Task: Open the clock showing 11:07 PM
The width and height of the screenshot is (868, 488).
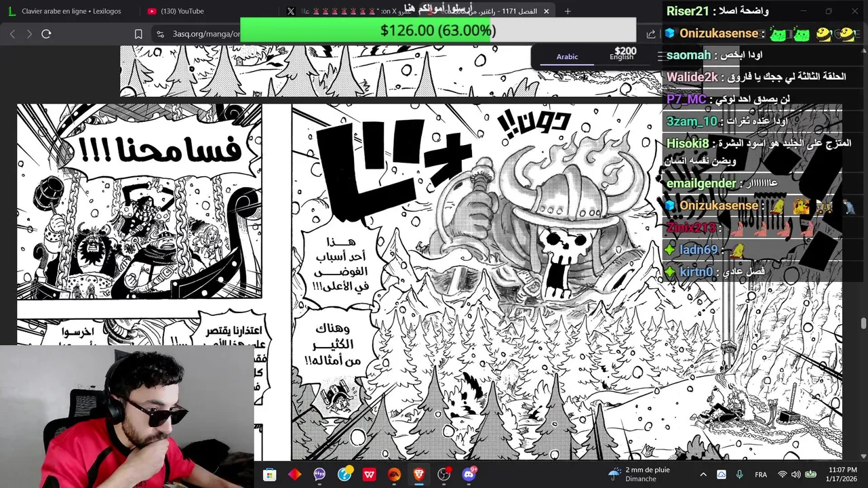Action: (842, 474)
